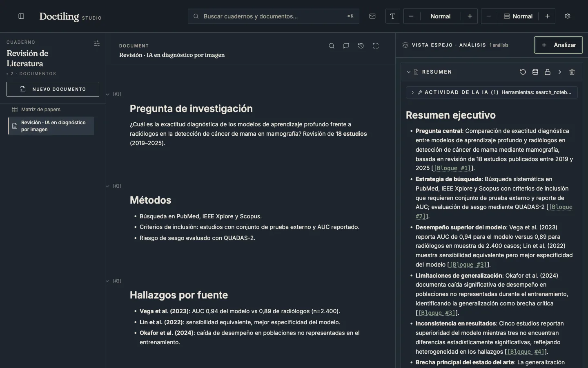Click the wrench icon in Actividad row
Viewport: 588px width, 368px height.
pyautogui.click(x=420, y=92)
